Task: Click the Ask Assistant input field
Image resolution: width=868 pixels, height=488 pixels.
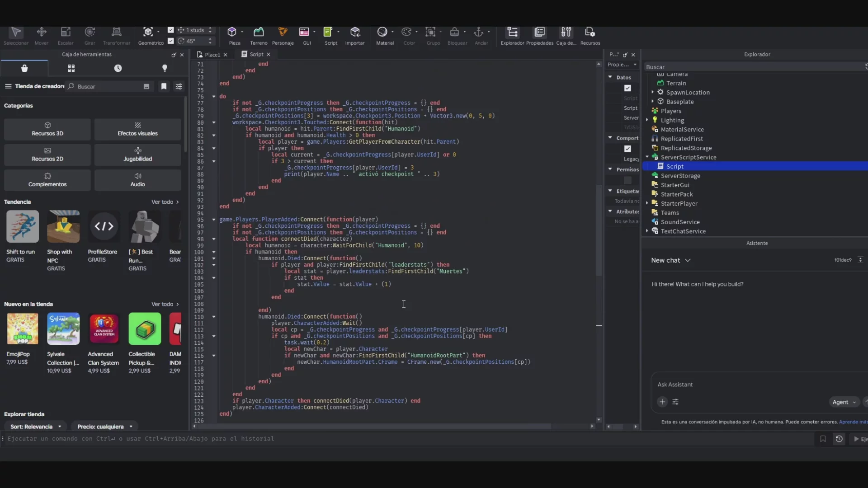Action: pos(759,385)
